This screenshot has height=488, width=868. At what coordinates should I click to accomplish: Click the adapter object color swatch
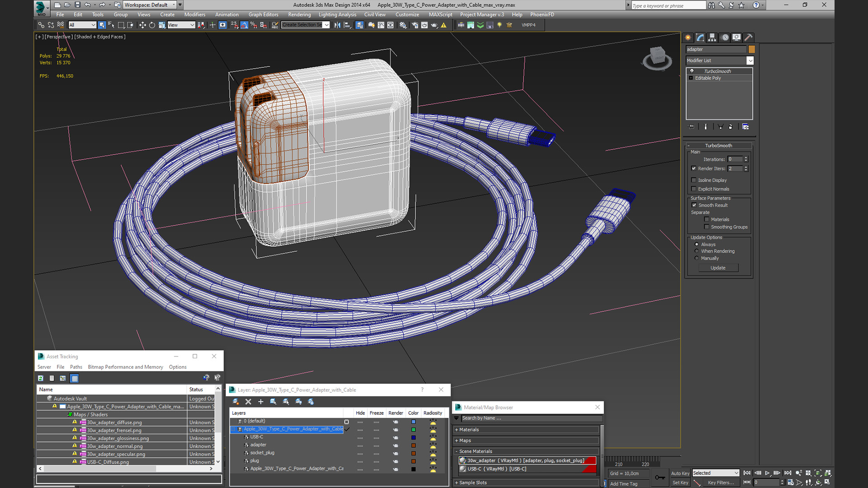[x=751, y=49]
